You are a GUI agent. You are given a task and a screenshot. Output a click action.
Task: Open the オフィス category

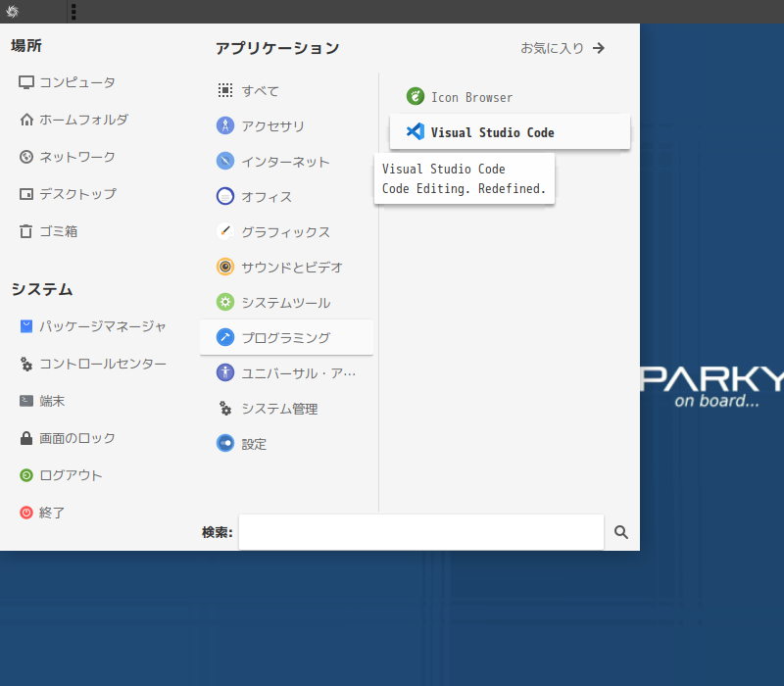[286, 196]
